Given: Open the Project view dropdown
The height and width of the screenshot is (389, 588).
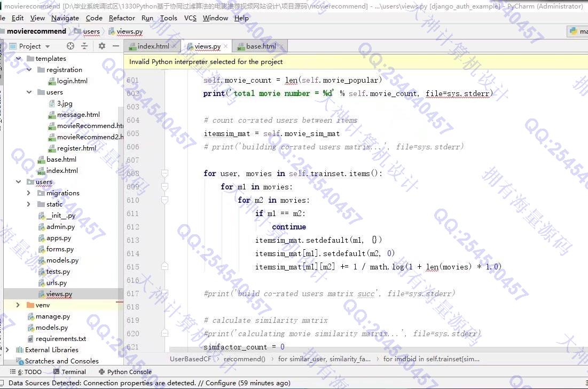Looking at the screenshot, I should [x=48, y=46].
